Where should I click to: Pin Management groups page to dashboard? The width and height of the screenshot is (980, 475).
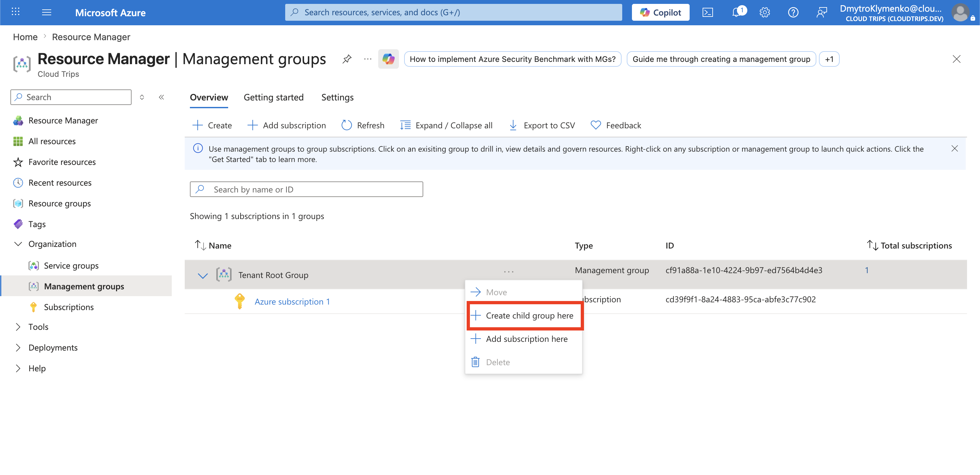pos(347,59)
